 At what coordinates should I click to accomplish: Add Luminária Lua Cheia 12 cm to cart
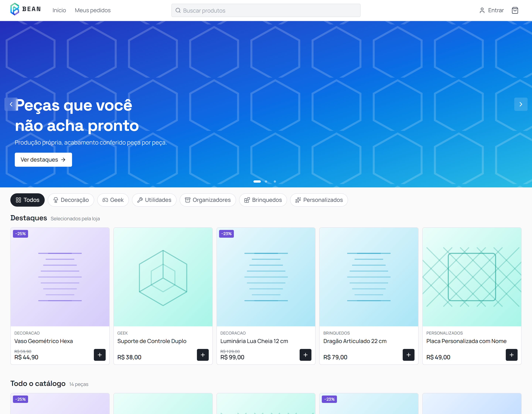pyautogui.click(x=306, y=355)
